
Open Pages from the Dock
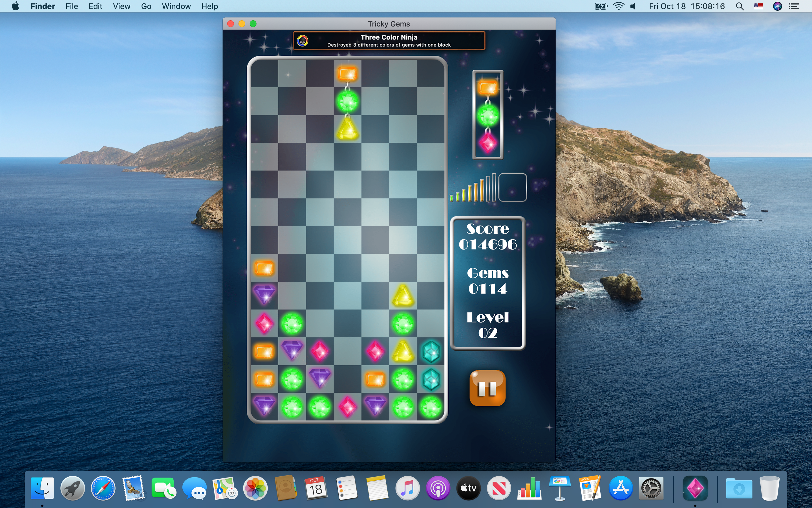(590, 488)
